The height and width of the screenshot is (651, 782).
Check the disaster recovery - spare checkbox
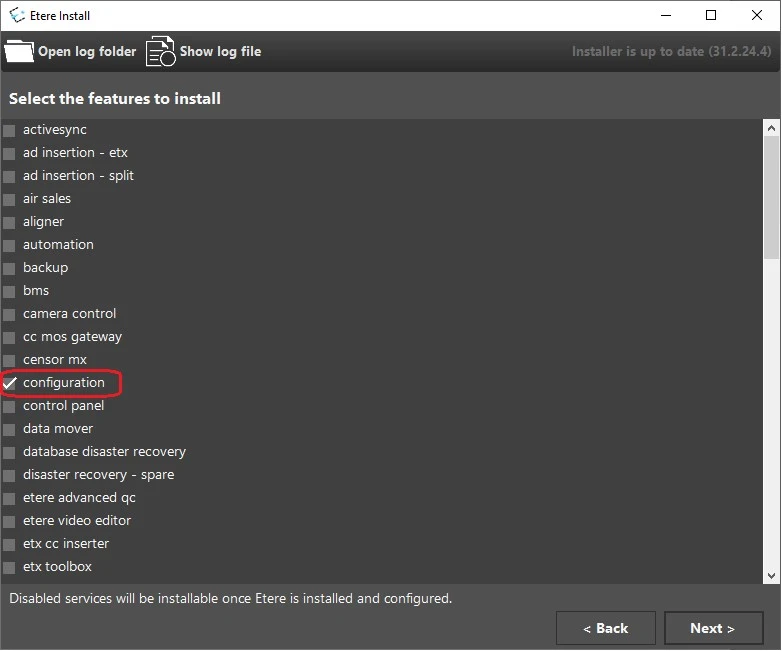click(9, 475)
